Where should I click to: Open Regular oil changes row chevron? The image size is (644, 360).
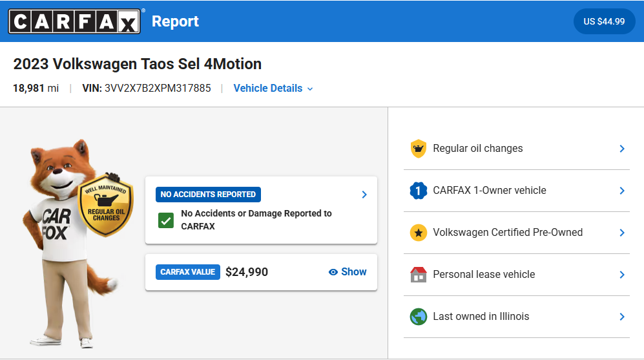click(x=622, y=149)
